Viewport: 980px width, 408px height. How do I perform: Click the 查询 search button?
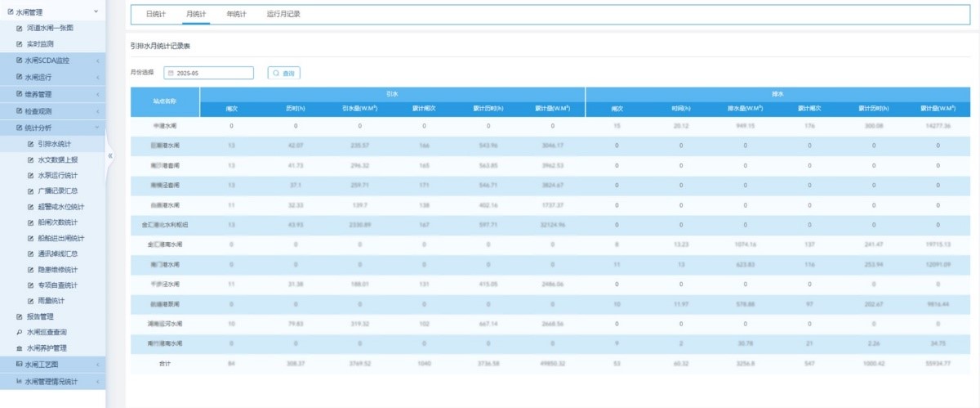pos(284,73)
